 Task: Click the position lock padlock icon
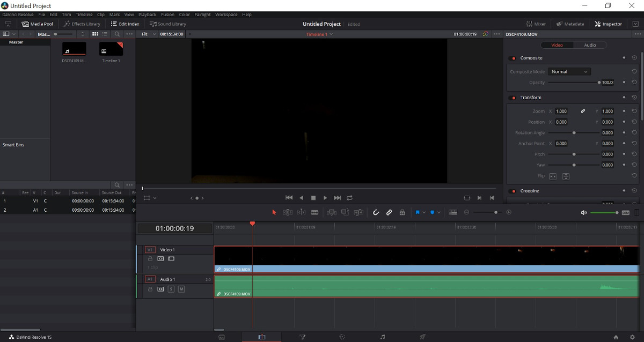(402, 212)
